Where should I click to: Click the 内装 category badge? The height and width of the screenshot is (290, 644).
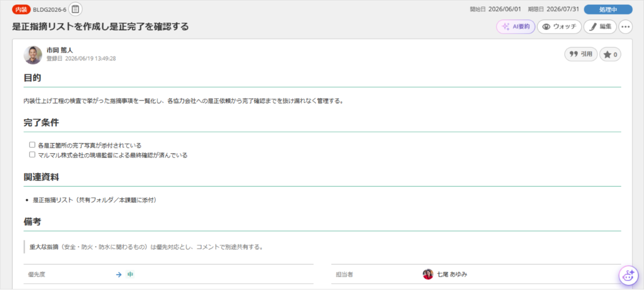click(x=21, y=9)
